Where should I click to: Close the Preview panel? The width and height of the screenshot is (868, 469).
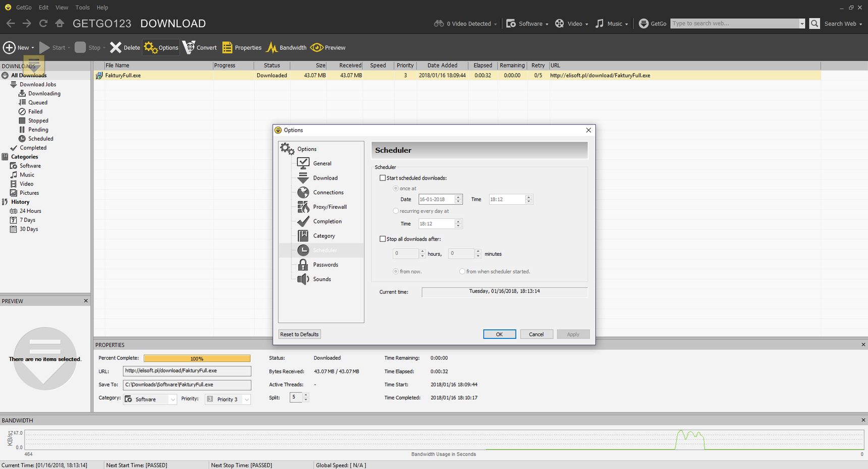[86, 301]
